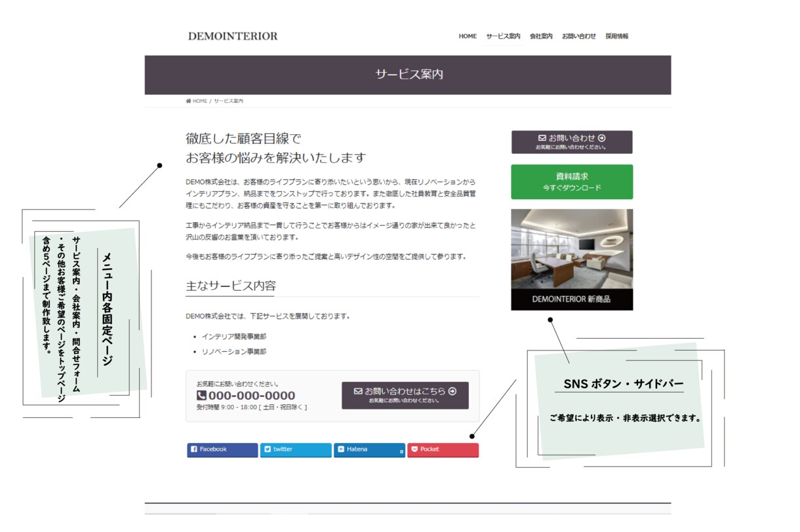Open the お問い合わせ navigation menu item
The image size is (800, 532).
tap(579, 36)
